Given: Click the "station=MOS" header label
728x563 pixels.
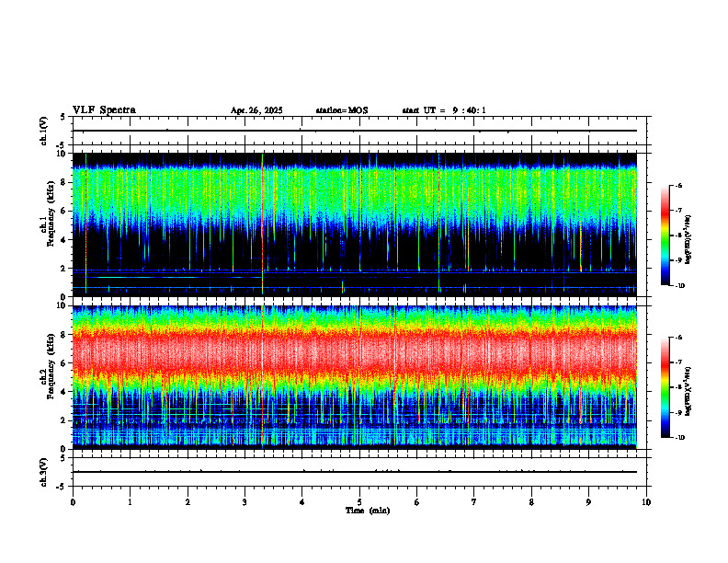Looking at the screenshot, I should coord(342,110).
